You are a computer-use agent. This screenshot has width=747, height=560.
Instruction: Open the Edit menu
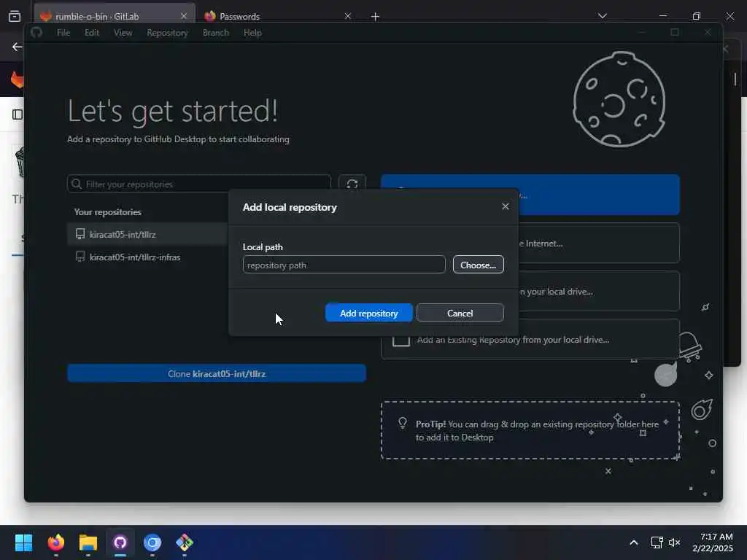91,33
